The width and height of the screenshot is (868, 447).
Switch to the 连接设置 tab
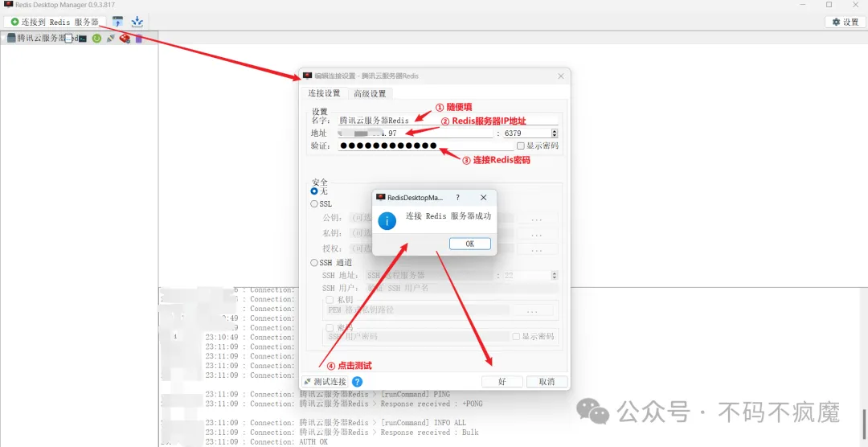coord(325,94)
